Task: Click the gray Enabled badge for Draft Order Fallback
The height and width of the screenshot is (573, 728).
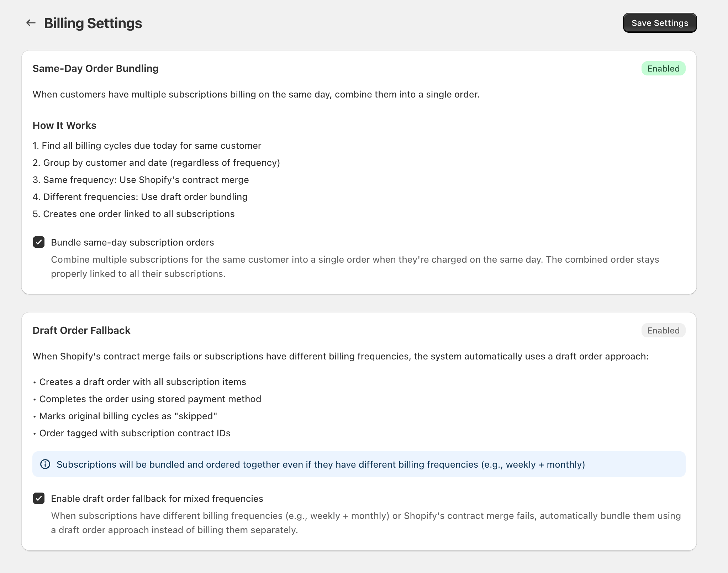Action: [663, 330]
